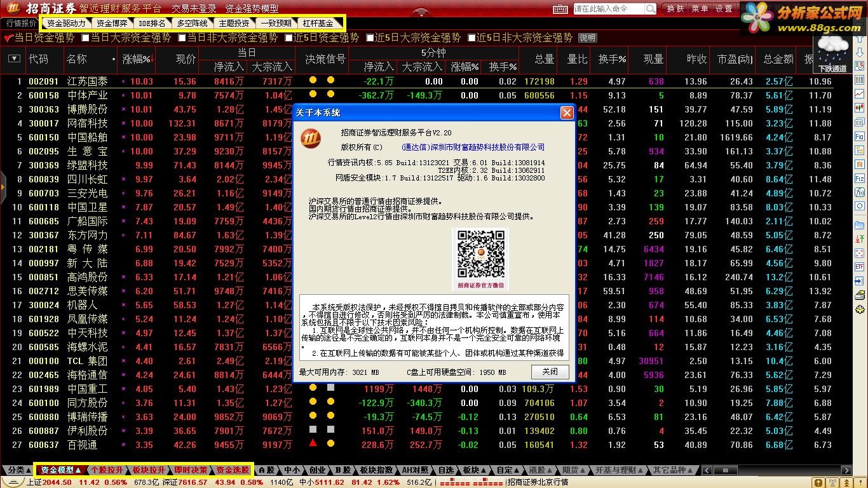Image resolution: width=868 pixels, height=488 pixels.
Task: Click red triangle signal for 百视通
Action: click(313, 444)
